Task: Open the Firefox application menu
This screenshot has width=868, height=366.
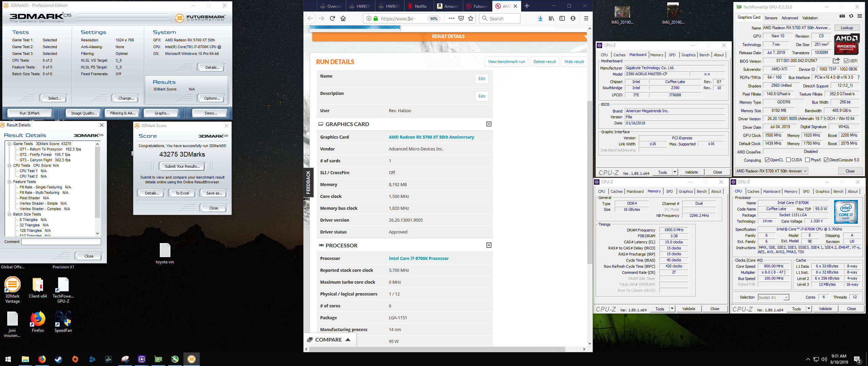Action: pyautogui.click(x=586, y=18)
